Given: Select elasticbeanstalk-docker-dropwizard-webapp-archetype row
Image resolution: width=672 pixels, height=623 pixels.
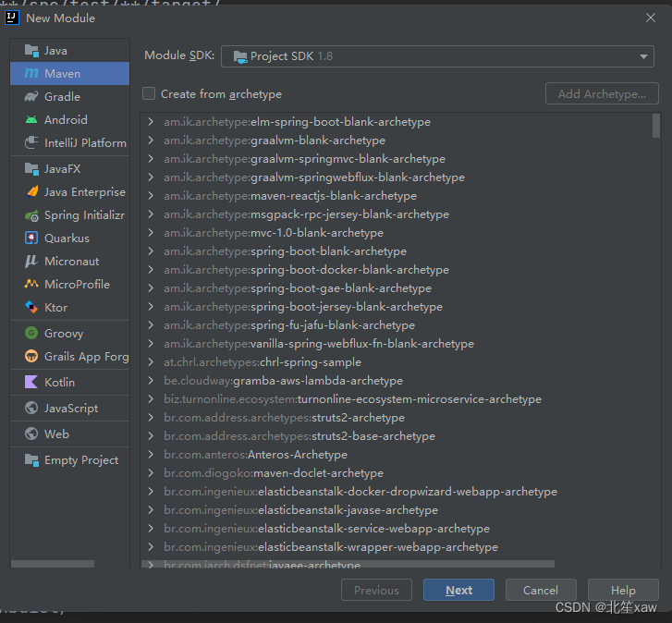Looking at the screenshot, I should pyautogui.click(x=400, y=491).
